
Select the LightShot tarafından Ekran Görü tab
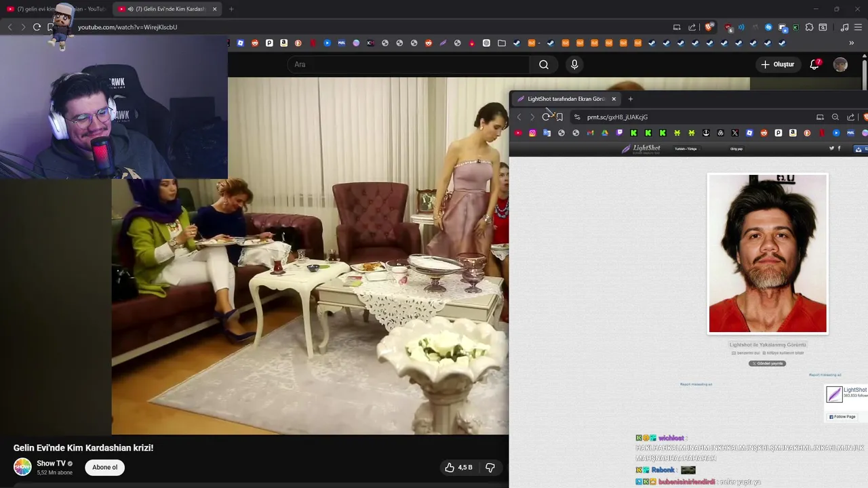coord(566,99)
